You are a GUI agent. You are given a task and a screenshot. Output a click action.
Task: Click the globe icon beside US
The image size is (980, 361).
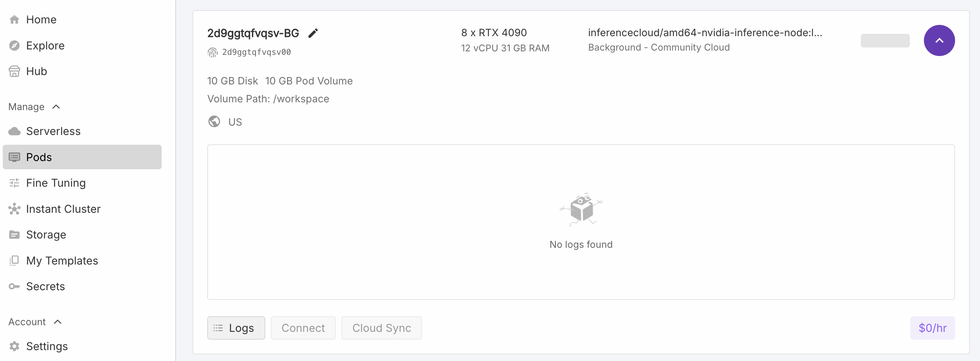point(214,122)
